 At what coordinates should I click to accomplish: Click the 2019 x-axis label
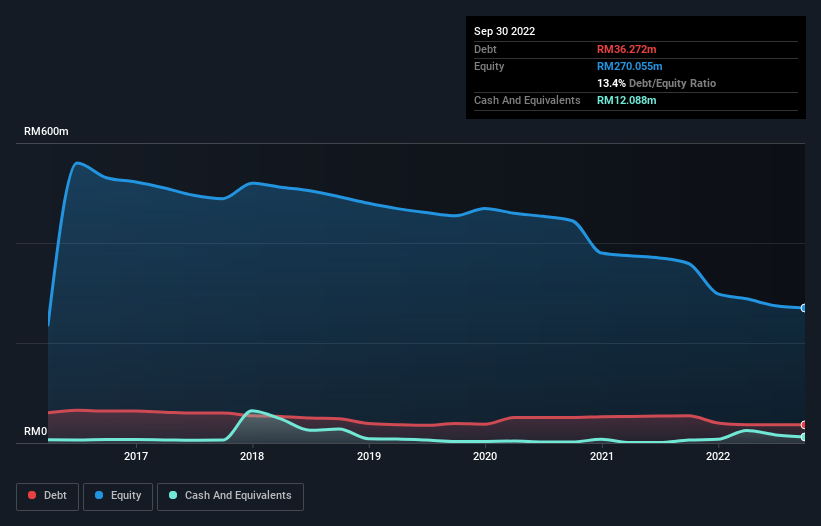click(x=369, y=456)
